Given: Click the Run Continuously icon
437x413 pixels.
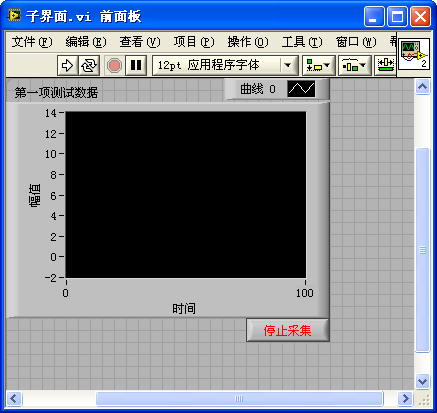Looking at the screenshot, I should pyautogui.click(x=89, y=65).
